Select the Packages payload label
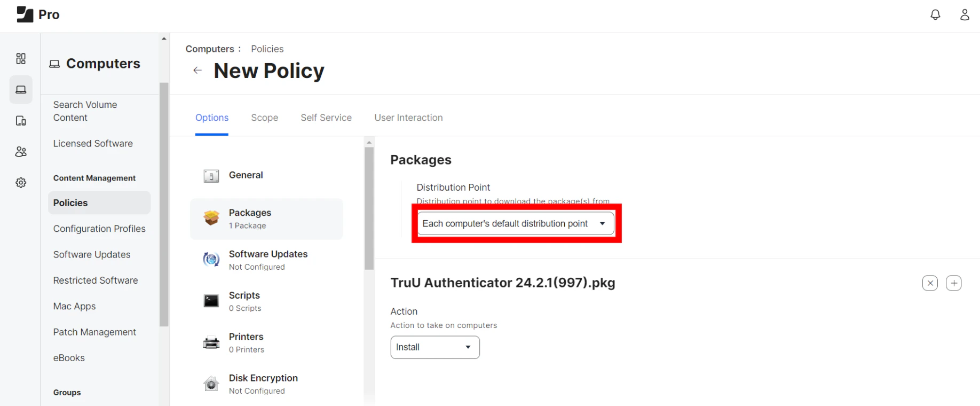Image resolution: width=980 pixels, height=406 pixels. [250, 213]
